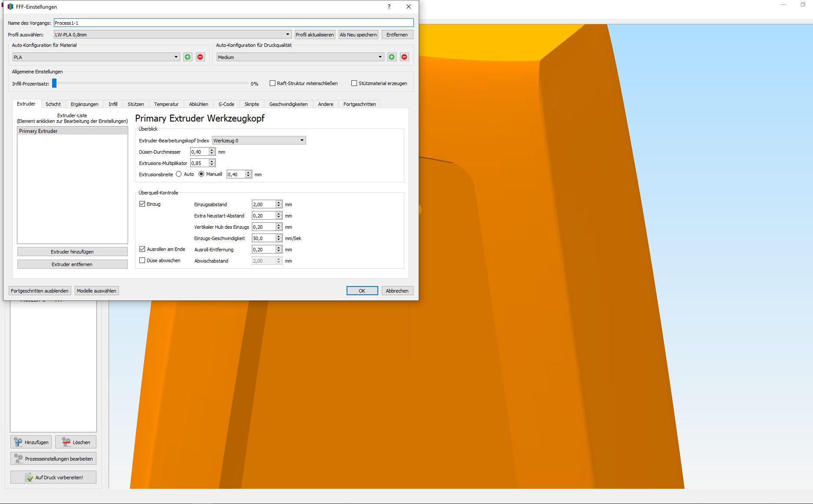
Task: Click Auf Druck vorbereiten checkmark button
Action: (29, 477)
